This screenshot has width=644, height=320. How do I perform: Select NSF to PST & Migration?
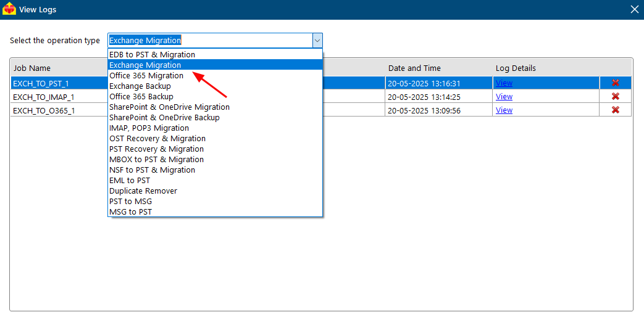click(215, 170)
